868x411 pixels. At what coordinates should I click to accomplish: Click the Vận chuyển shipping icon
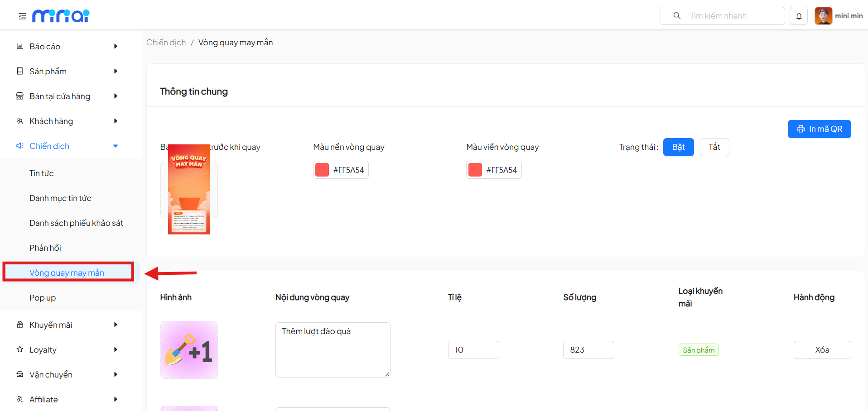(19, 374)
